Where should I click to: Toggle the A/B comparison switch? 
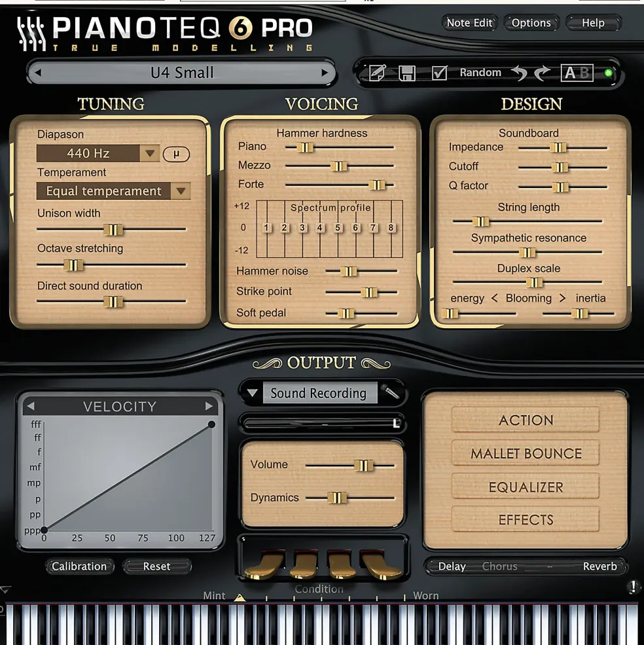click(577, 73)
